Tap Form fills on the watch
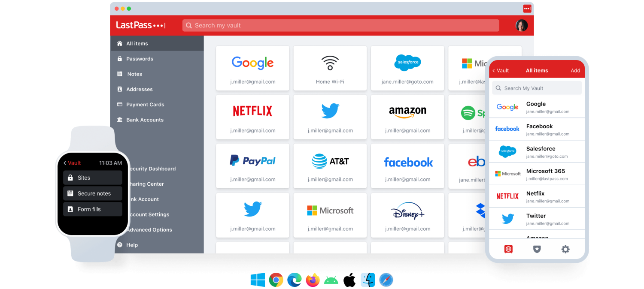 click(93, 209)
